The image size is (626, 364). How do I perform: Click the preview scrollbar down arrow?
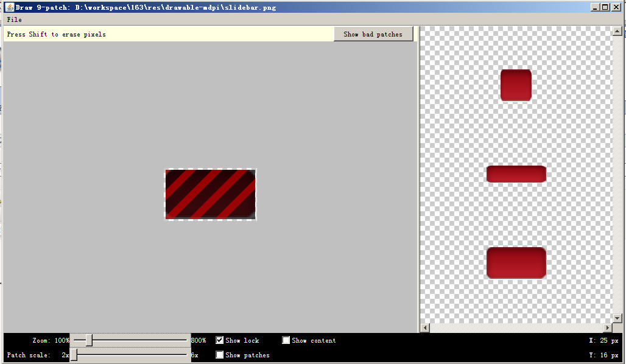point(617,318)
